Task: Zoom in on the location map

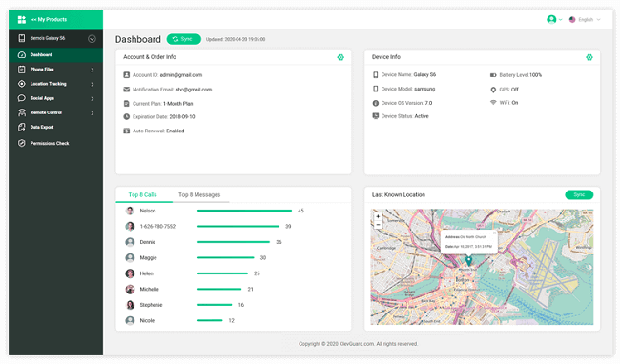Action: tap(378, 216)
